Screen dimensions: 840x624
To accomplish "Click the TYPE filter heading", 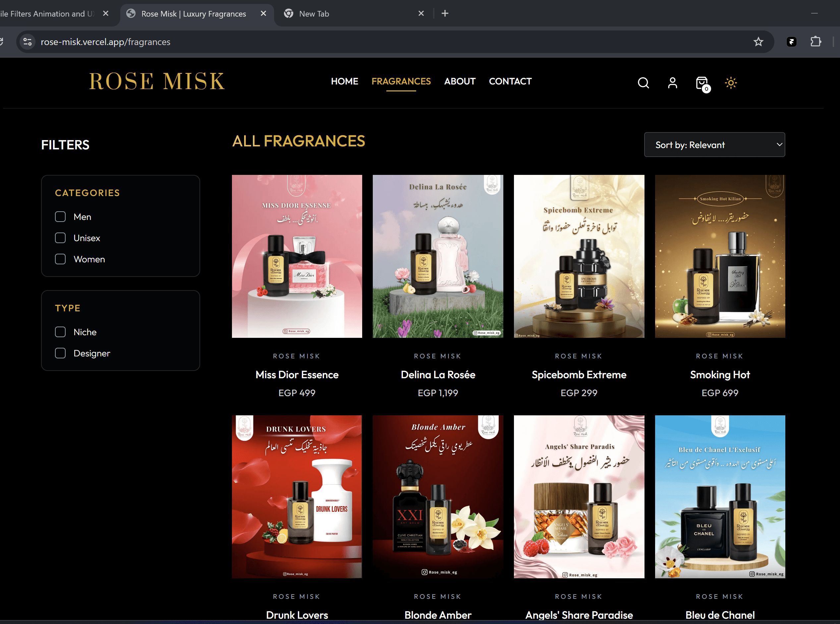I will click(68, 308).
